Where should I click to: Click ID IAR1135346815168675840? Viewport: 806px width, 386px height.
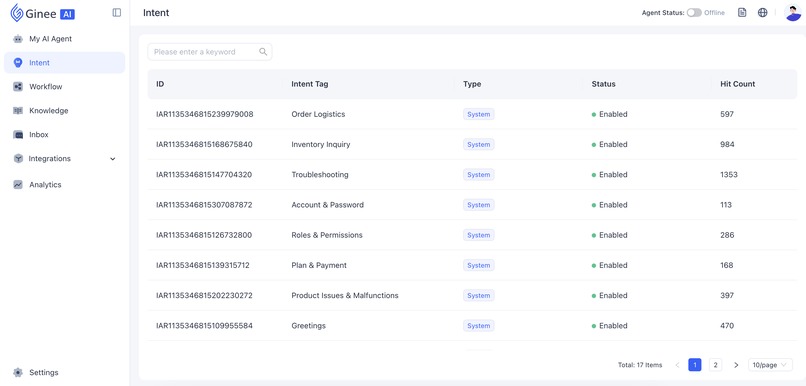(205, 144)
